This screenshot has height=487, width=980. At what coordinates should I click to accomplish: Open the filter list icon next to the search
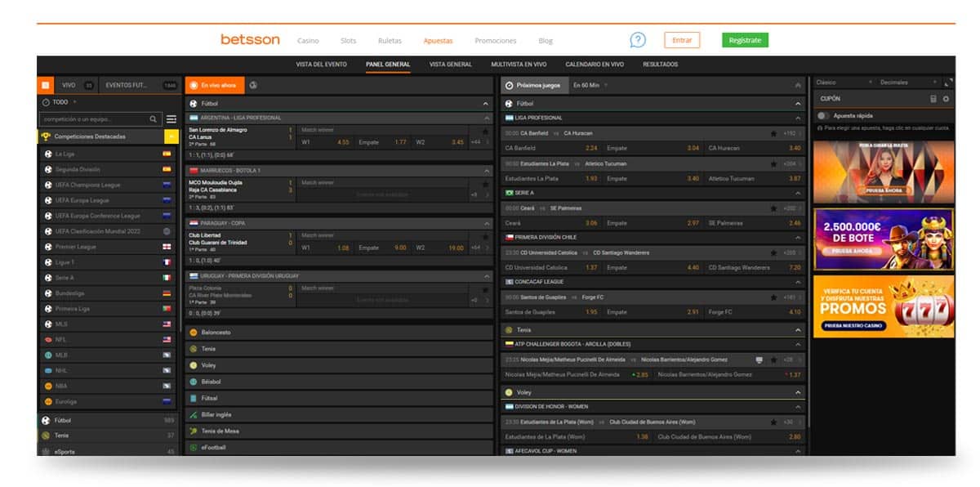[x=171, y=119]
